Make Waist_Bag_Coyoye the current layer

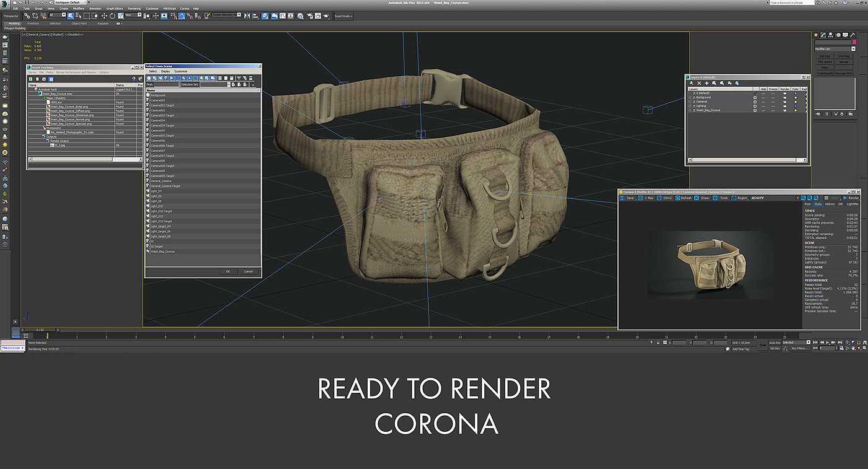[755, 110]
